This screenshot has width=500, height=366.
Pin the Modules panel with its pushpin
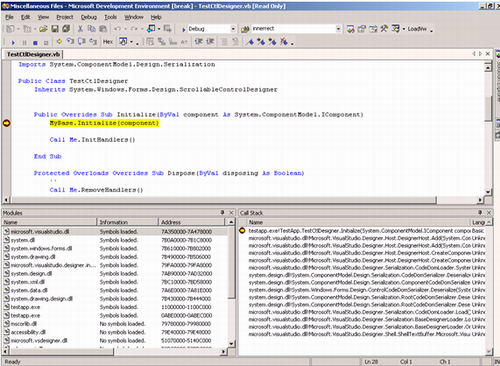[222, 212]
